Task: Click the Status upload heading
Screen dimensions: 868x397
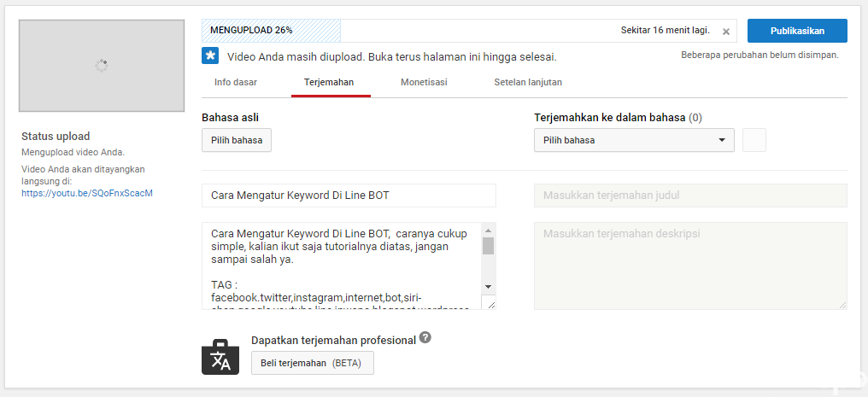Action: (56, 136)
